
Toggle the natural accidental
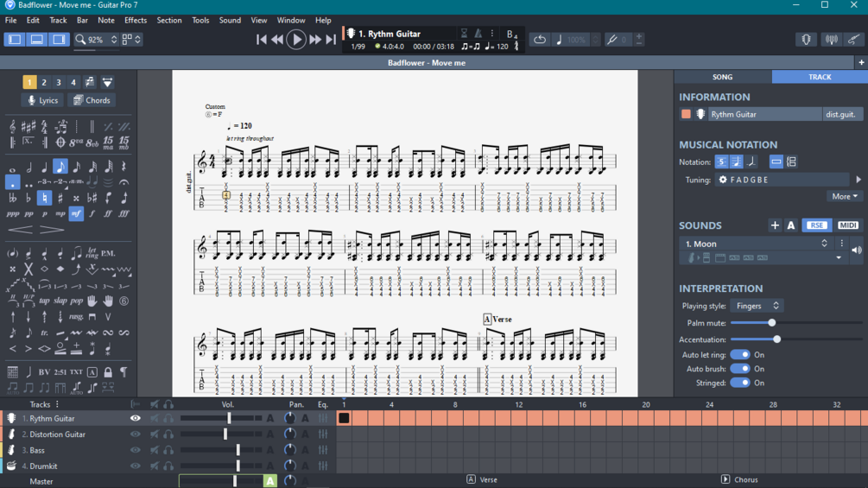pyautogui.click(x=44, y=198)
